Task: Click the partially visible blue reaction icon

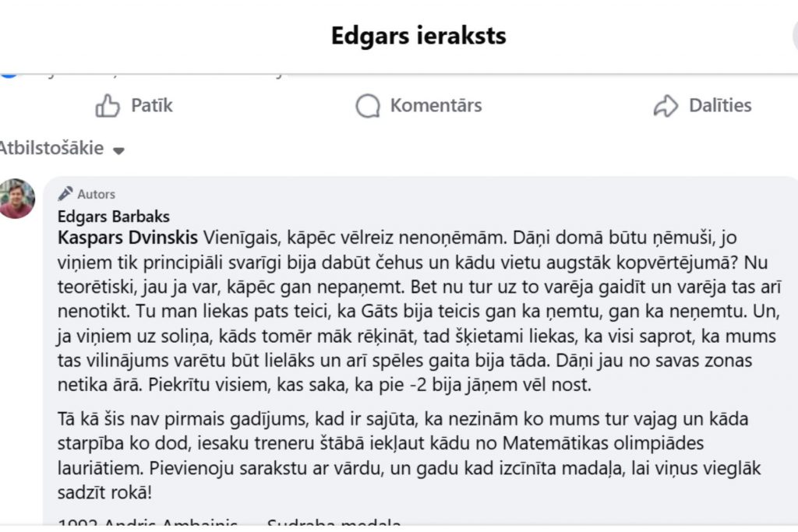Action: 8,72
